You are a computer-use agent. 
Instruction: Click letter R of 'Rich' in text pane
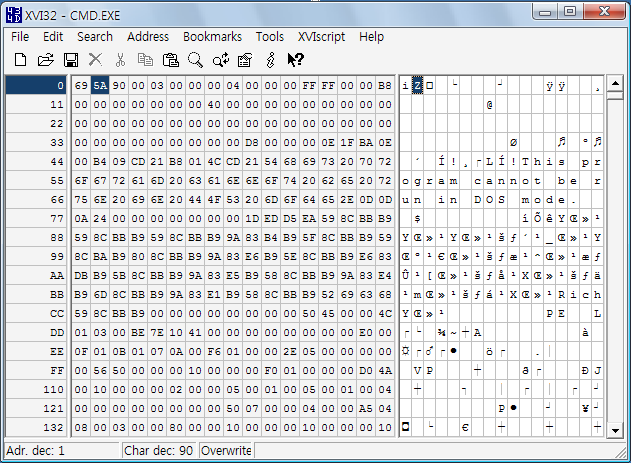[x=561, y=294]
